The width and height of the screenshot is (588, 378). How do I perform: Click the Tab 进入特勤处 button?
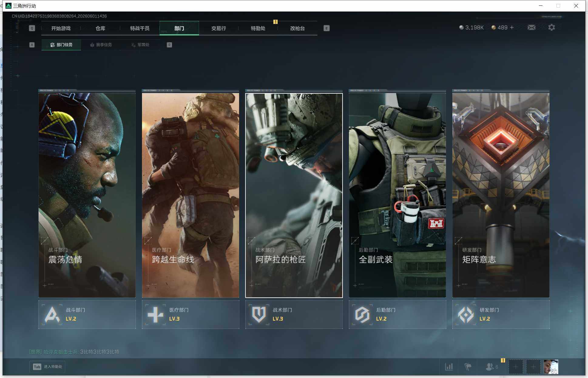(x=48, y=367)
